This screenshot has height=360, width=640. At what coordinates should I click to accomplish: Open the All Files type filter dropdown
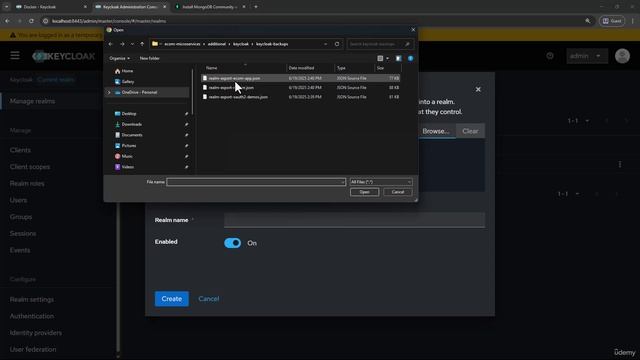(x=381, y=182)
